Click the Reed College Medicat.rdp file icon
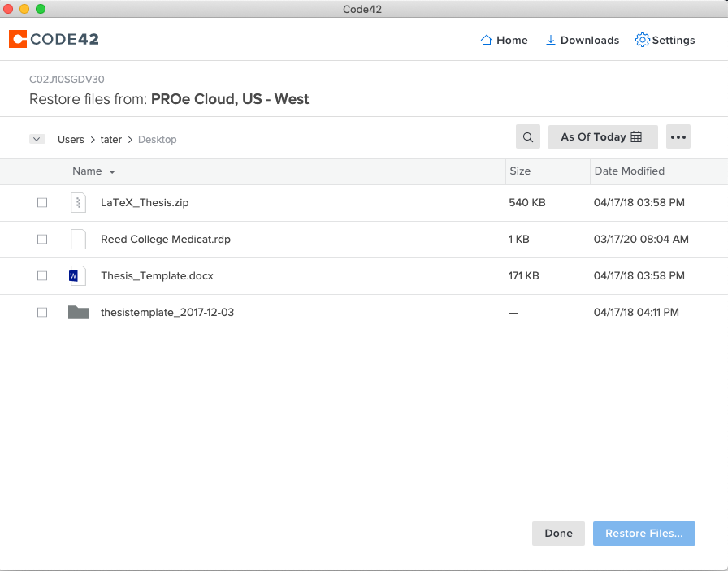 [78, 240]
